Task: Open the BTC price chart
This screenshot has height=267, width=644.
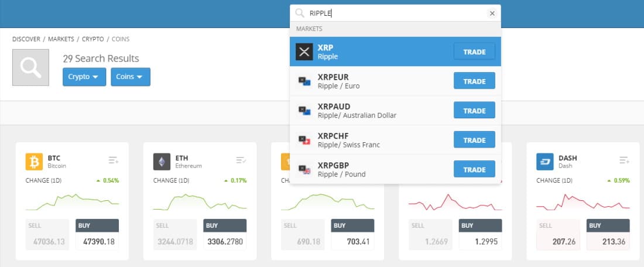Action: coord(72,201)
